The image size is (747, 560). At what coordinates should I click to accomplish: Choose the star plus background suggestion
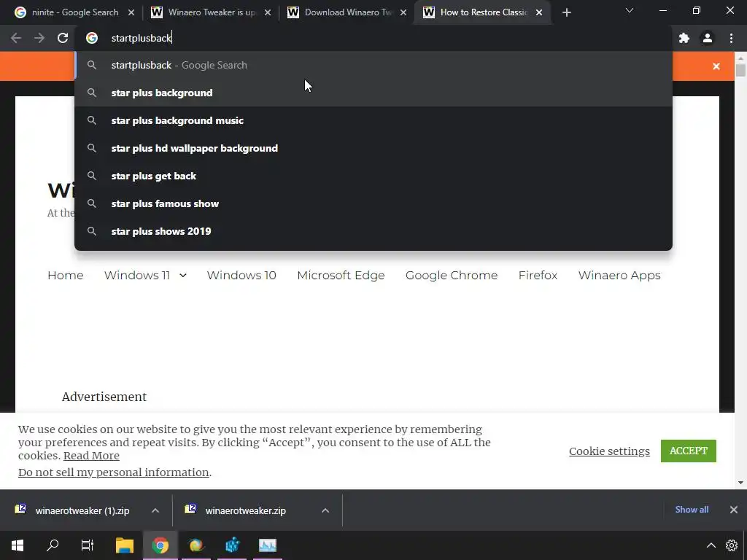pyautogui.click(x=373, y=93)
